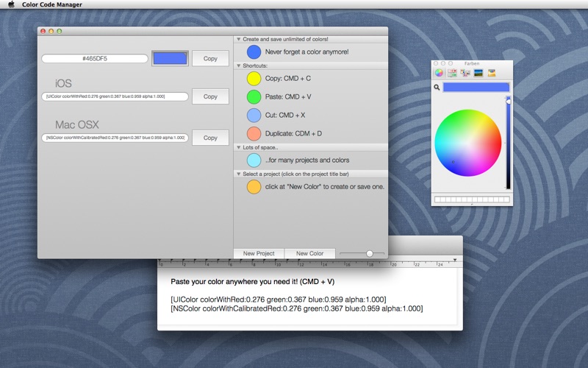Collapse the Shortcuts project section
Image resolution: width=588 pixels, height=368 pixels.
[239, 66]
